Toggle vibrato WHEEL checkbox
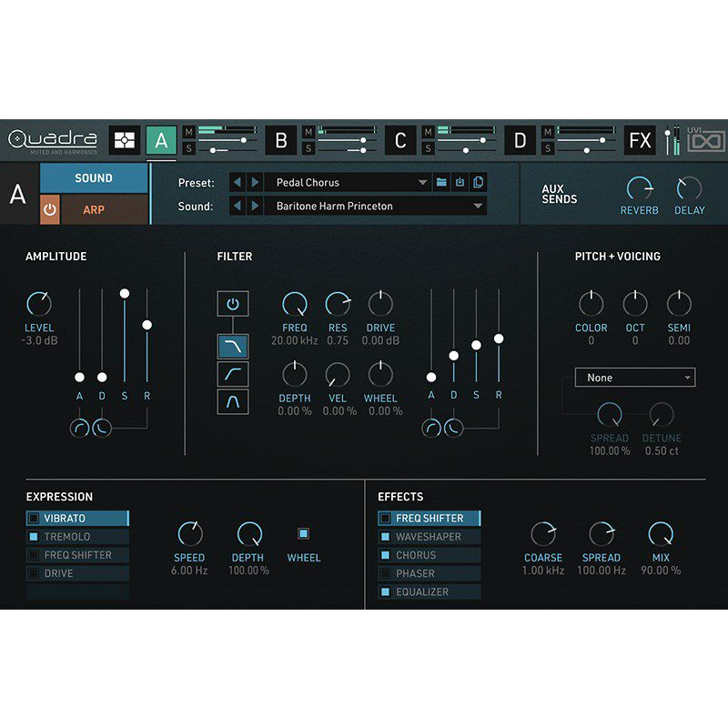728x728 pixels. tap(304, 533)
